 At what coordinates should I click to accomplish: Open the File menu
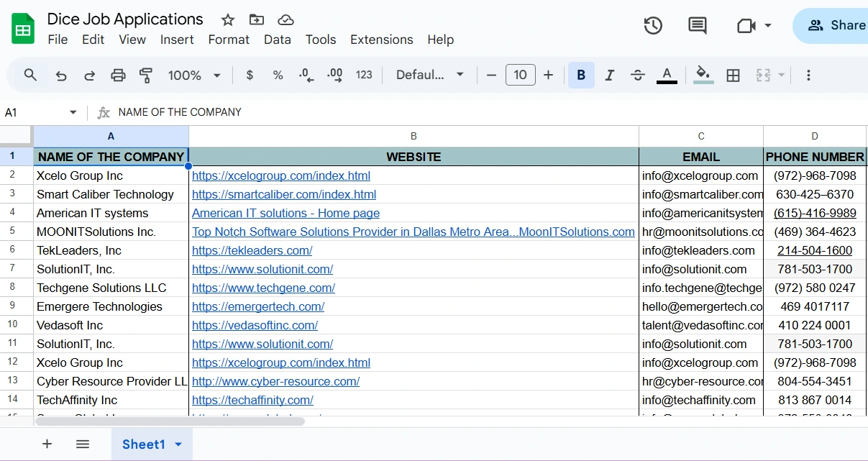(58, 40)
